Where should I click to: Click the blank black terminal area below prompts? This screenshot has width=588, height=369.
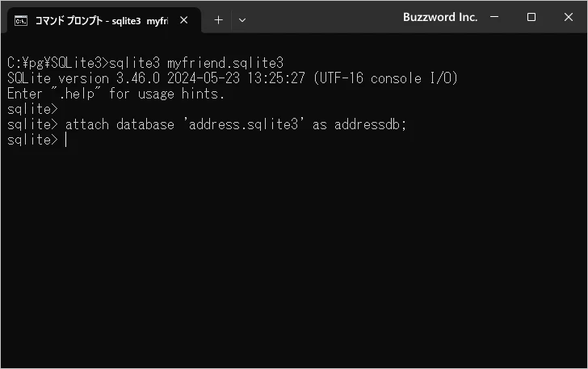coord(294,258)
